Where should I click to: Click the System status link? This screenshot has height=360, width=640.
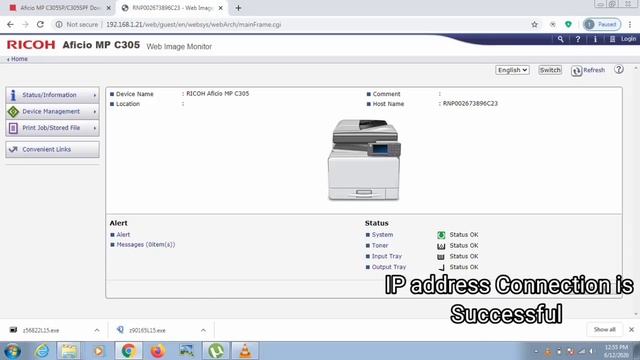click(x=382, y=235)
